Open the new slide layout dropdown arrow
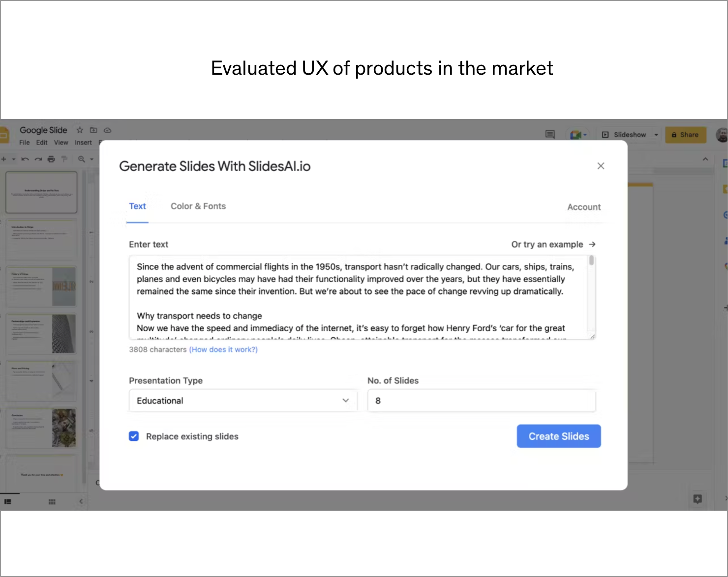This screenshot has height=577, width=728. (14, 159)
